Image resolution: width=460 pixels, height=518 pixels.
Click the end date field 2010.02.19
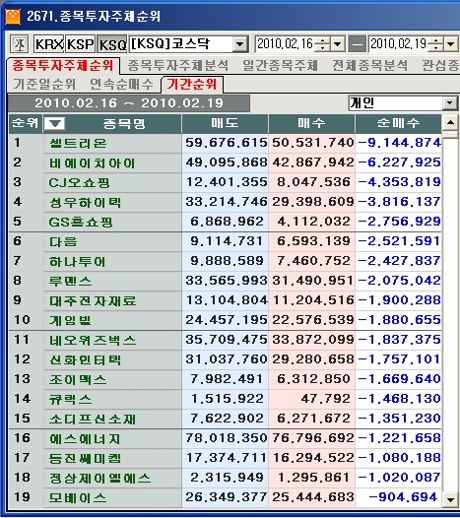click(x=398, y=44)
